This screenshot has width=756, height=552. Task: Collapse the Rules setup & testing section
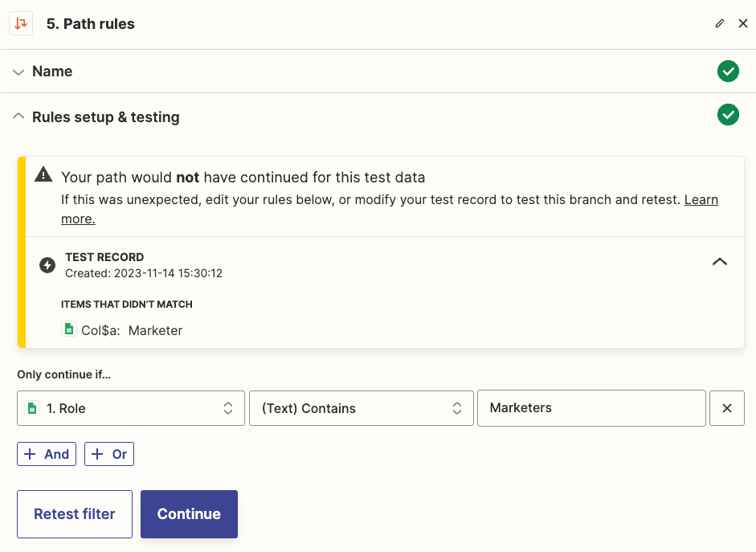point(18,116)
